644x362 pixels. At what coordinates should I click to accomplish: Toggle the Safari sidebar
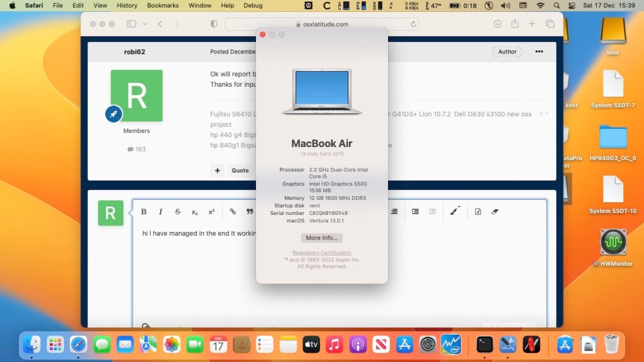coord(131,24)
